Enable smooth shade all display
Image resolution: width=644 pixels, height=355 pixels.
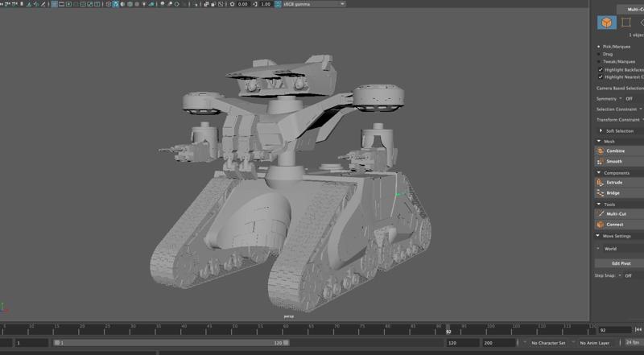tap(115, 4)
